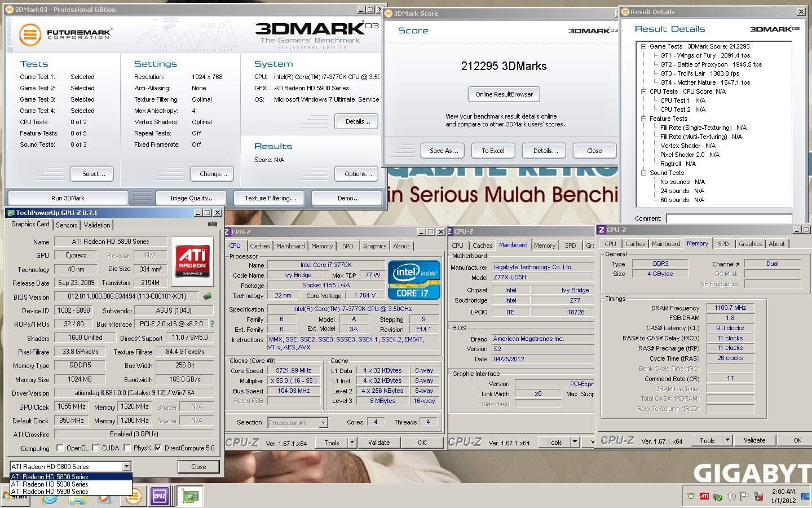Collapse the CPU Tests tree node

click(x=643, y=91)
